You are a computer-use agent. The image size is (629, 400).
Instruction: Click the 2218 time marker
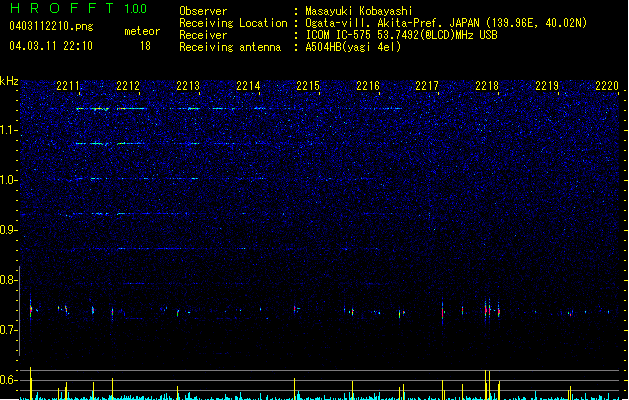(487, 86)
